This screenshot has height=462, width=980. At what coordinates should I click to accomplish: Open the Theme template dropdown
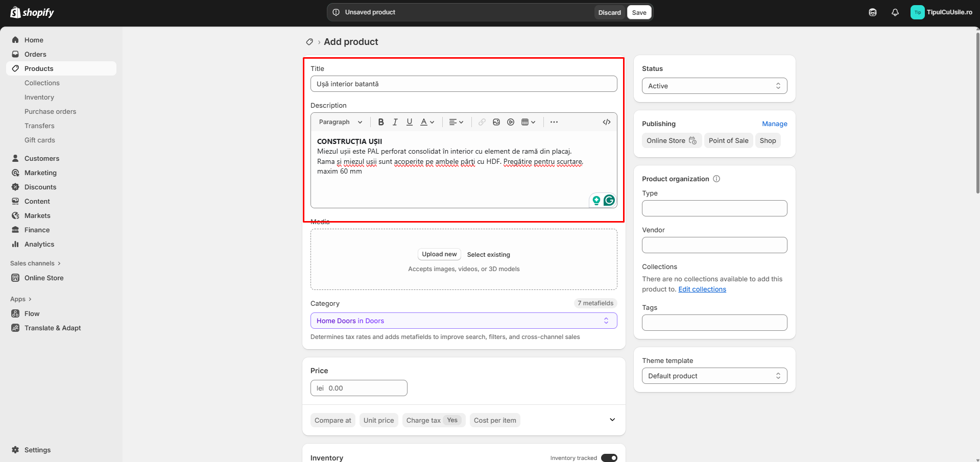click(714, 376)
